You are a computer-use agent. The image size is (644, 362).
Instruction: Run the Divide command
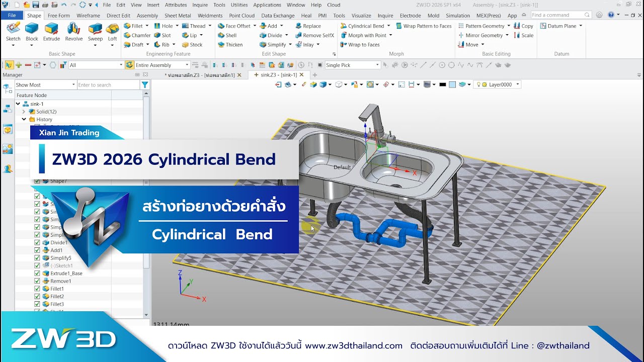point(271,35)
